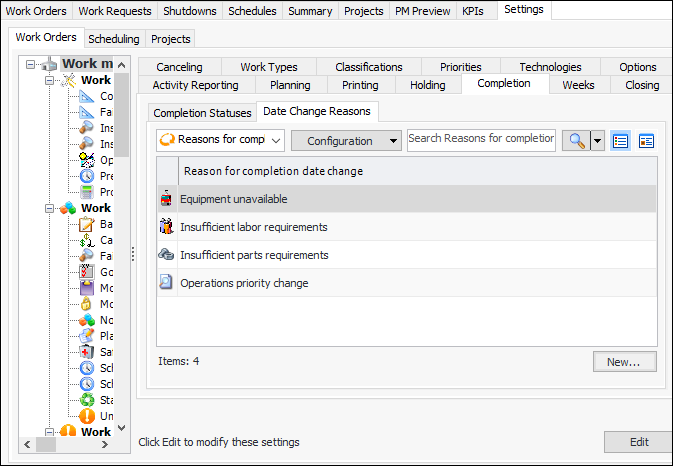673x466 pixels.
Task: Switch to list view icon
Action: coord(621,141)
